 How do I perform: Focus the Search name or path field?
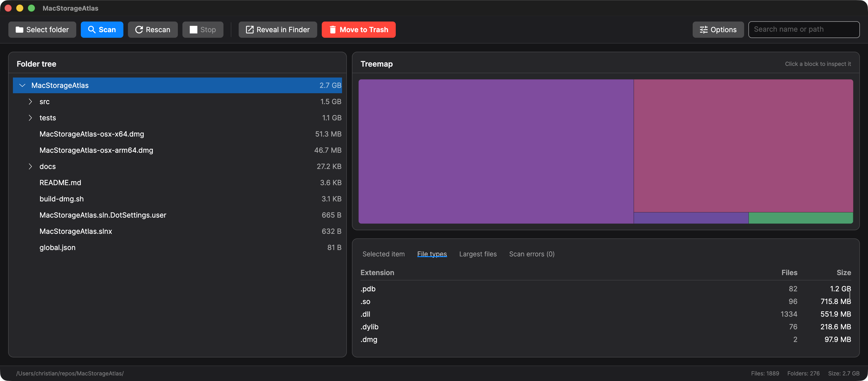coord(804,30)
